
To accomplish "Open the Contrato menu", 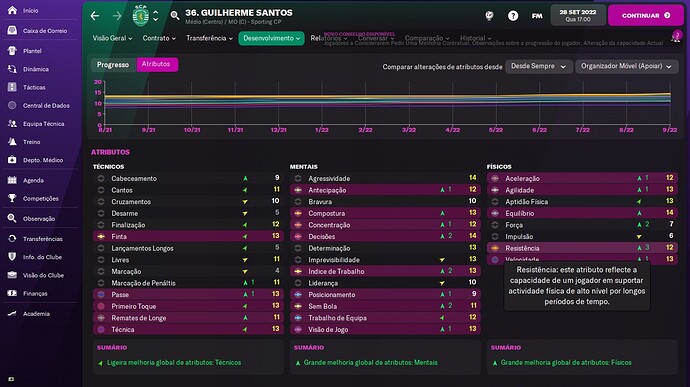I will pyautogui.click(x=159, y=38).
